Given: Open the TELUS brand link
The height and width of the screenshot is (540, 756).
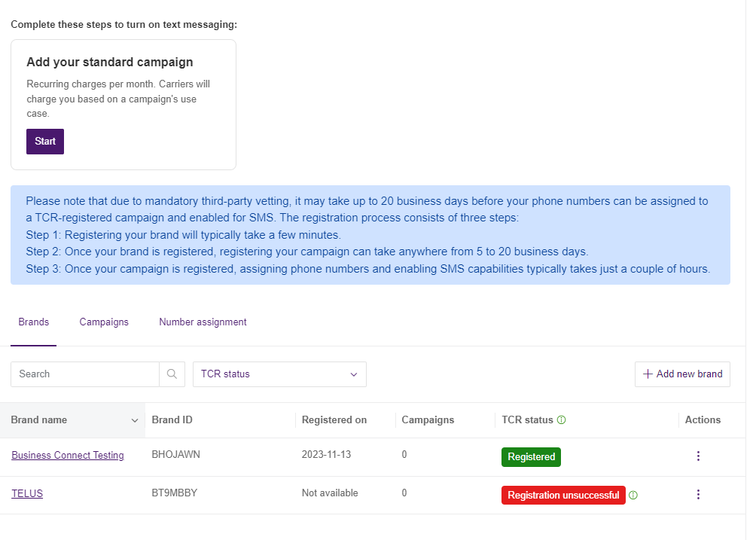Looking at the screenshot, I should click(27, 494).
